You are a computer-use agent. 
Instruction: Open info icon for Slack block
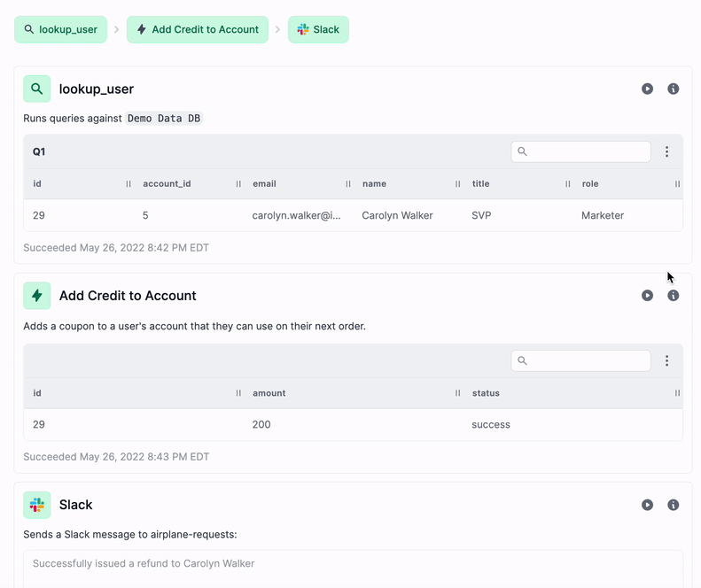point(673,505)
